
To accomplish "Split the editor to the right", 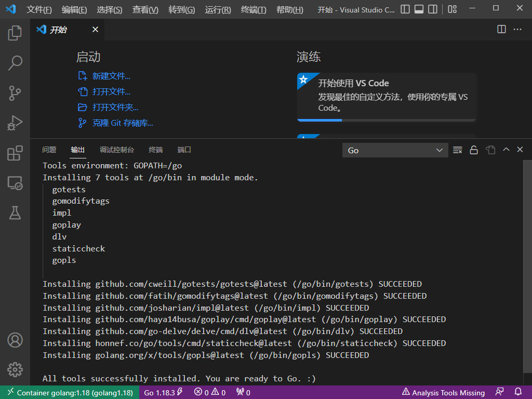I will pos(501,29).
